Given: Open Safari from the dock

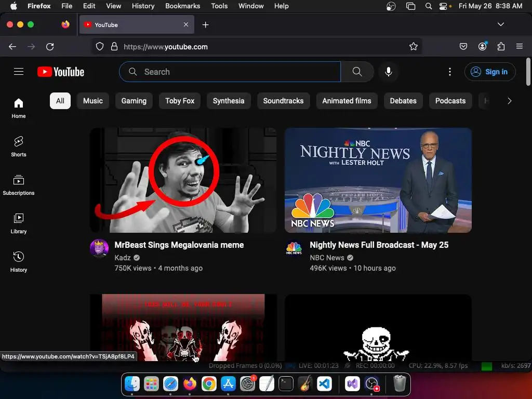Looking at the screenshot, I should pos(170,384).
